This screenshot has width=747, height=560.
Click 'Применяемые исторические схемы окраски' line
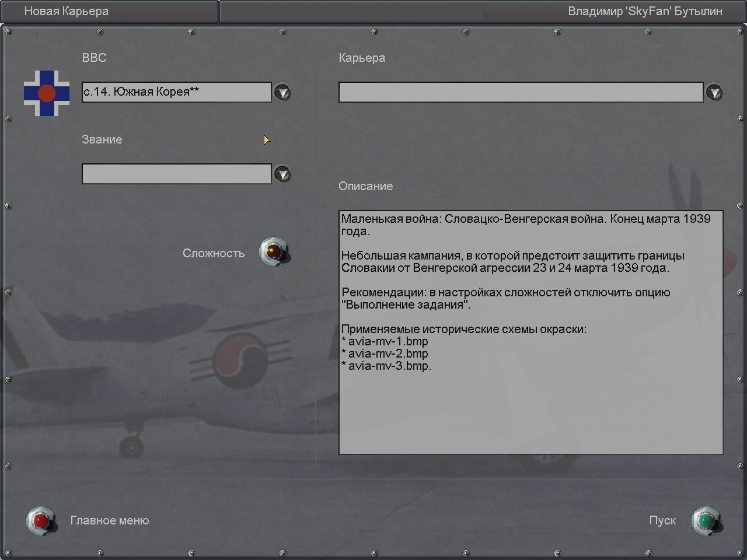coord(464,329)
